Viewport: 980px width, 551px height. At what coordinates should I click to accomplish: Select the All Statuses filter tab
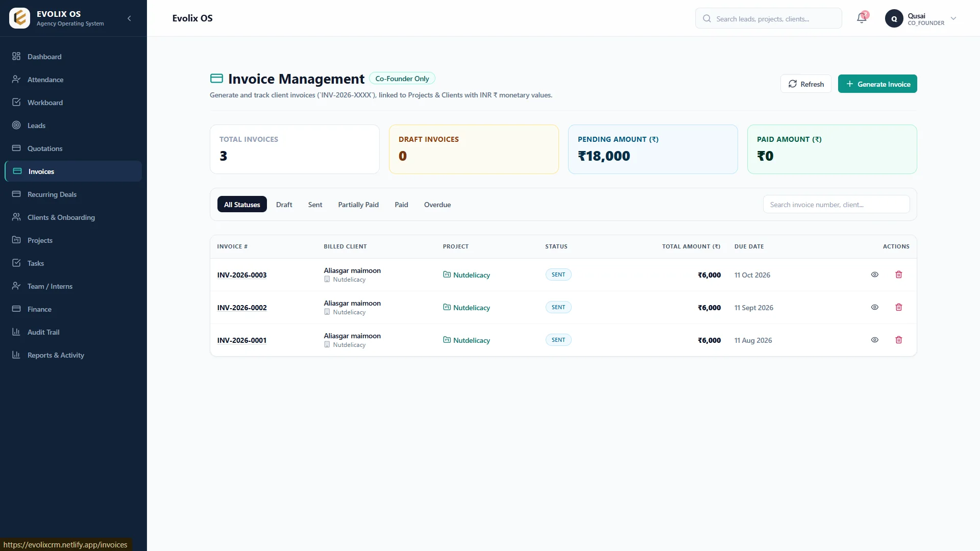(242, 205)
